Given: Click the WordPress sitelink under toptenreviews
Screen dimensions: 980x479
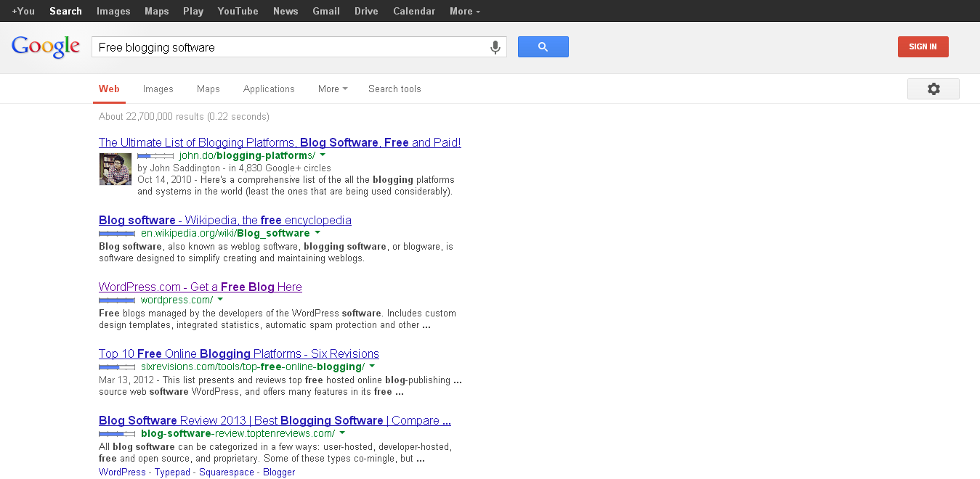Looking at the screenshot, I should (122, 472).
